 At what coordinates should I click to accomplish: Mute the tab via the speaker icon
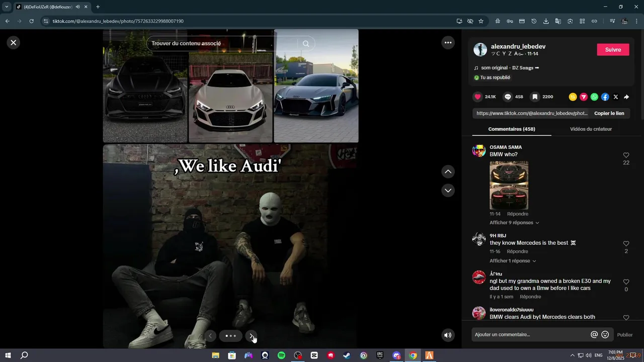(x=77, y=7)
